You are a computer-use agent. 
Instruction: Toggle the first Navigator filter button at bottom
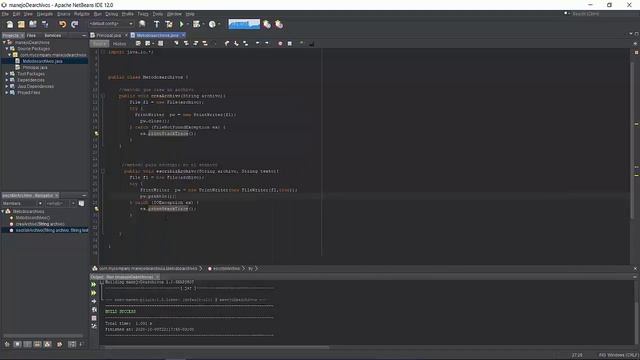click(x=7, y=344)
